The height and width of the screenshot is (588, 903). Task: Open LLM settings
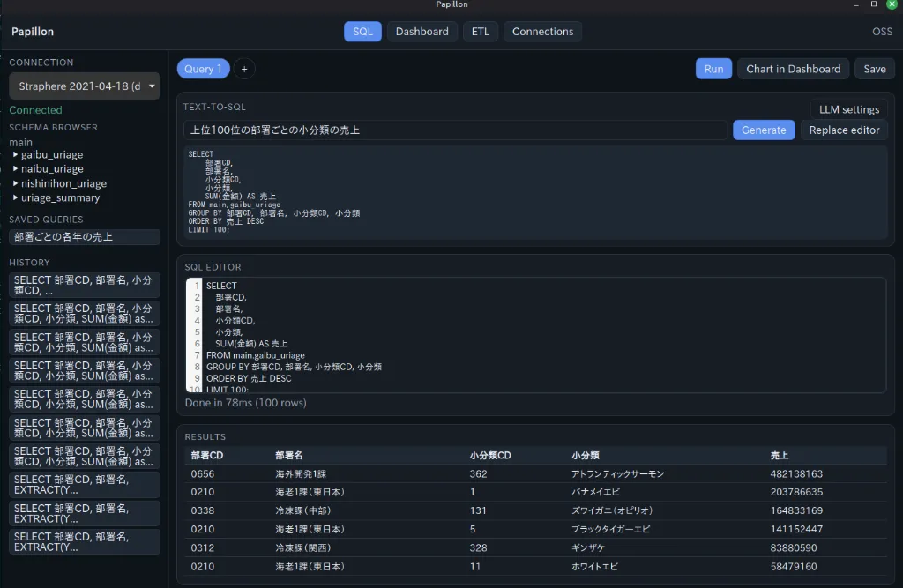click(849, 109)
